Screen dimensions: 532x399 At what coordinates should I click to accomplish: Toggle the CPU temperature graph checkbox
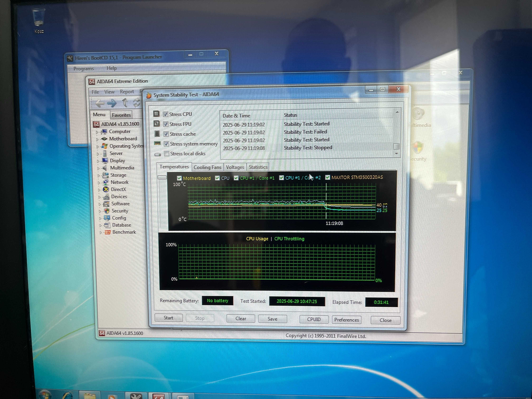pos(217,178)
